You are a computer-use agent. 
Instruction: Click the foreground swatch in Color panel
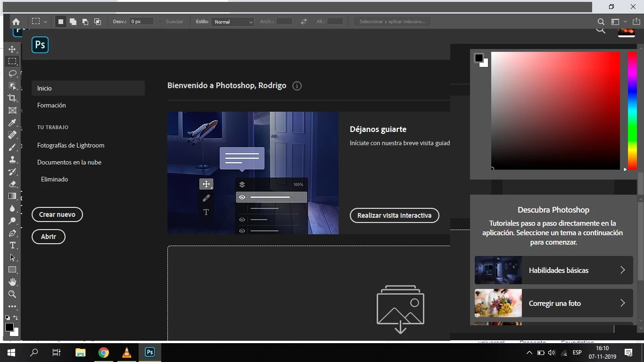point(479,58)
